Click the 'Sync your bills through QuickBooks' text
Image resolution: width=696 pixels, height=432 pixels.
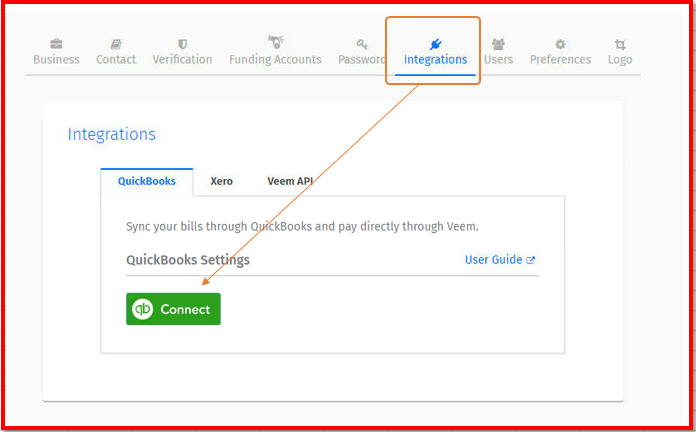coord(302,226)
